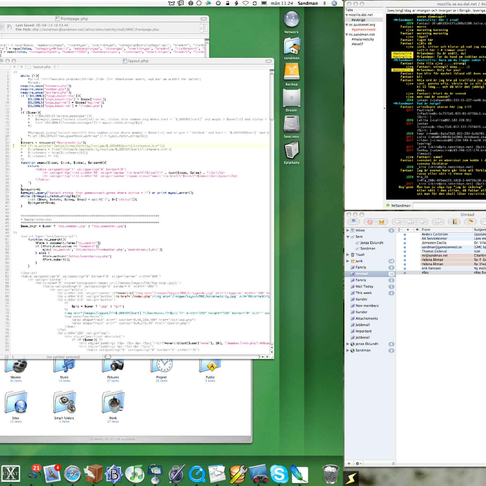Toggle the toolbar pill button of layout.php window

click(269, 61)
